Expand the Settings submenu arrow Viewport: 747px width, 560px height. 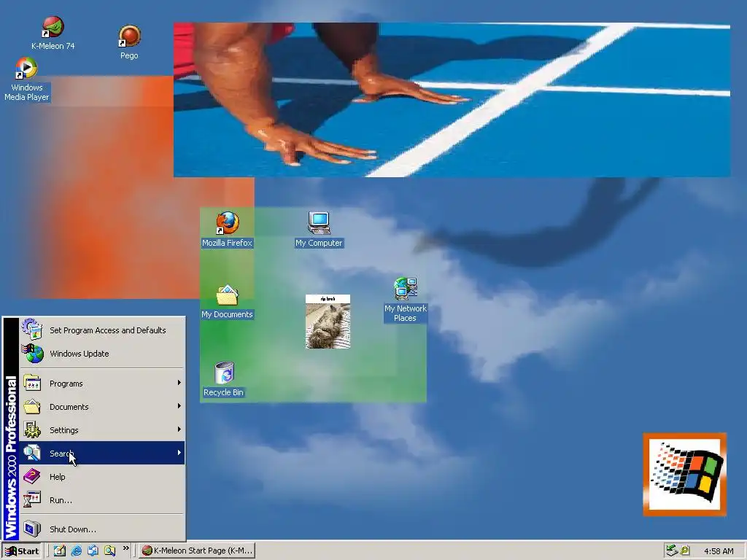(179, 429)
